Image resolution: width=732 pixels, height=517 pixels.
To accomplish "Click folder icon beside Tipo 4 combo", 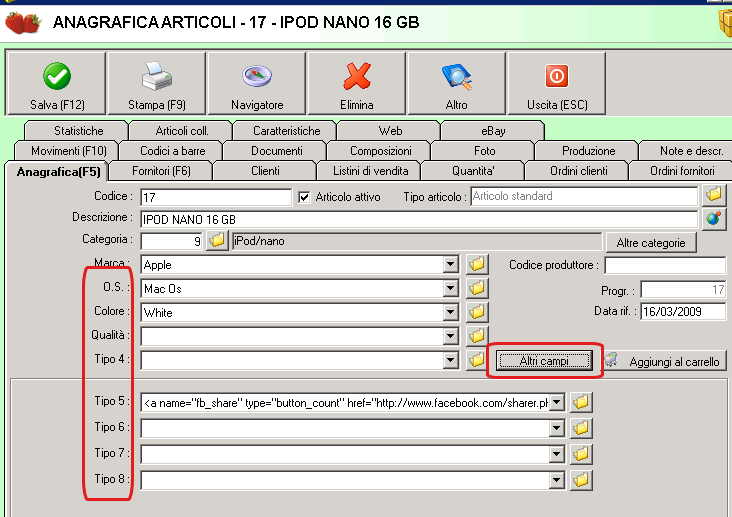I will (x=476, y=360).
